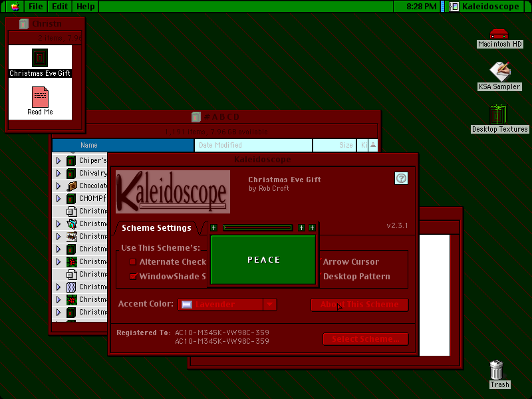Click the "Use This Scheme's:" group label
The width and height of the screenshot is (532, 399).
[160, 248]
